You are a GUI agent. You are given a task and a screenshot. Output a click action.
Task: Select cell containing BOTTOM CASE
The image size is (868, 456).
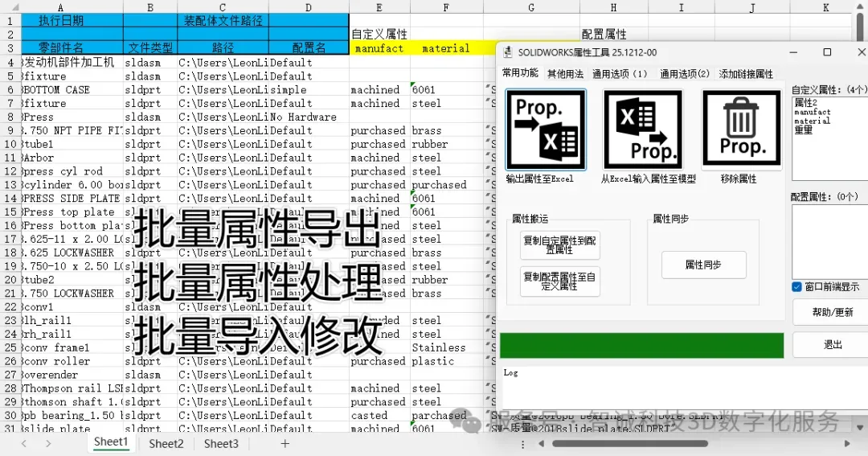click(x=72, y=90)
